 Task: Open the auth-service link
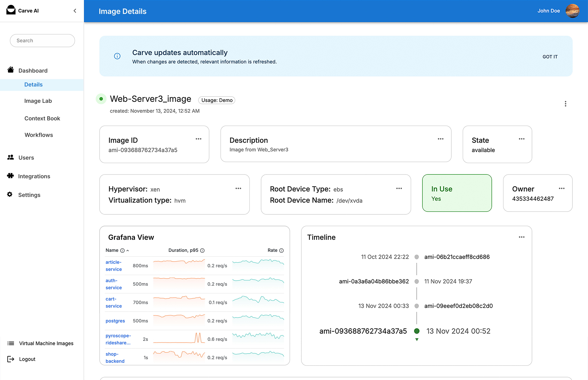[113, 284]
